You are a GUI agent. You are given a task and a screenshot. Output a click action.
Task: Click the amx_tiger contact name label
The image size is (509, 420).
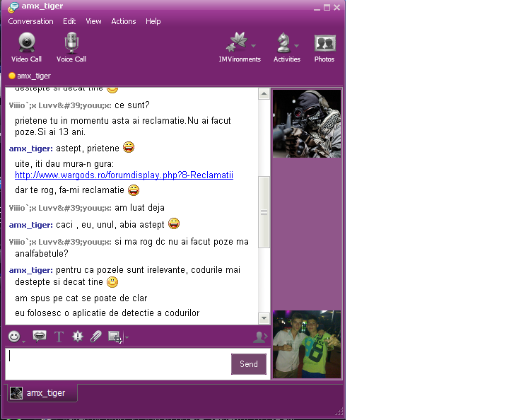(34, 76)
